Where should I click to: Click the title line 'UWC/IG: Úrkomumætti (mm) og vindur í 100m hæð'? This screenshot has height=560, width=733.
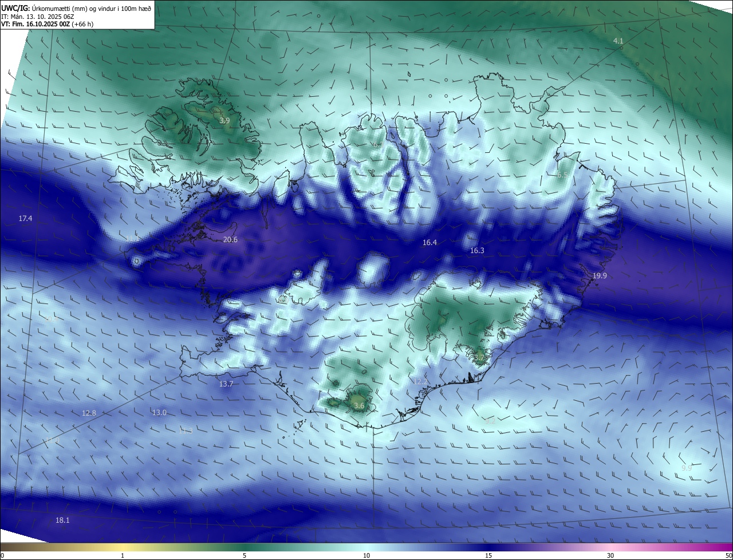point(76,8)
